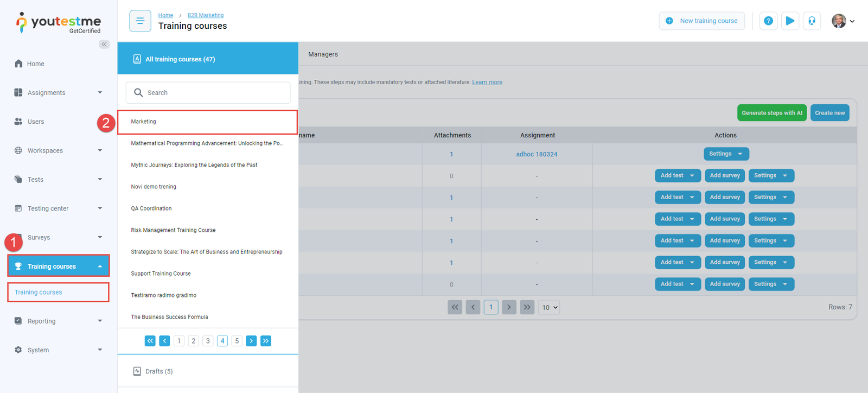This screenshot has height=393, width=868.
Task: Click the Reporting icon in the sidebar
Action: (18, 321)
